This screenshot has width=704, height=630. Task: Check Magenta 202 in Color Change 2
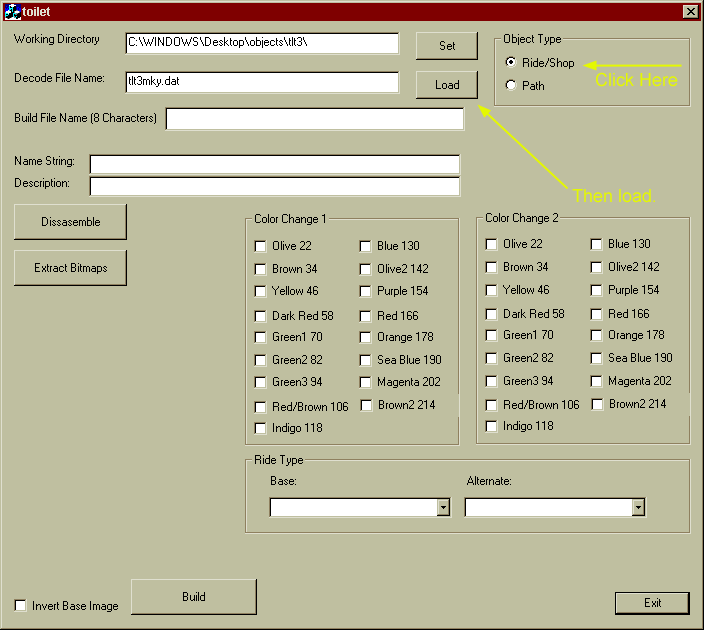596,381
